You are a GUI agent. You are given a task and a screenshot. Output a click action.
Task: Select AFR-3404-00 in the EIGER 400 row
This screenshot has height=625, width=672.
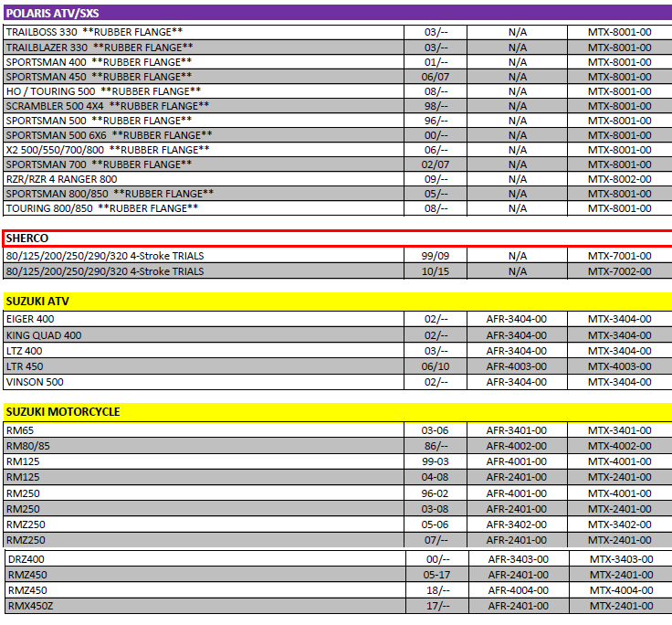coord(517,319)
